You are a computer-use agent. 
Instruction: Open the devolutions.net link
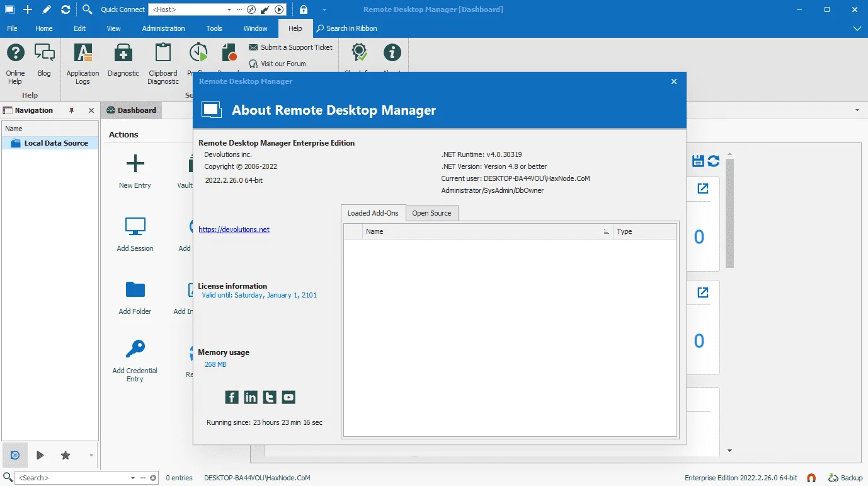(x=234, y=229)
